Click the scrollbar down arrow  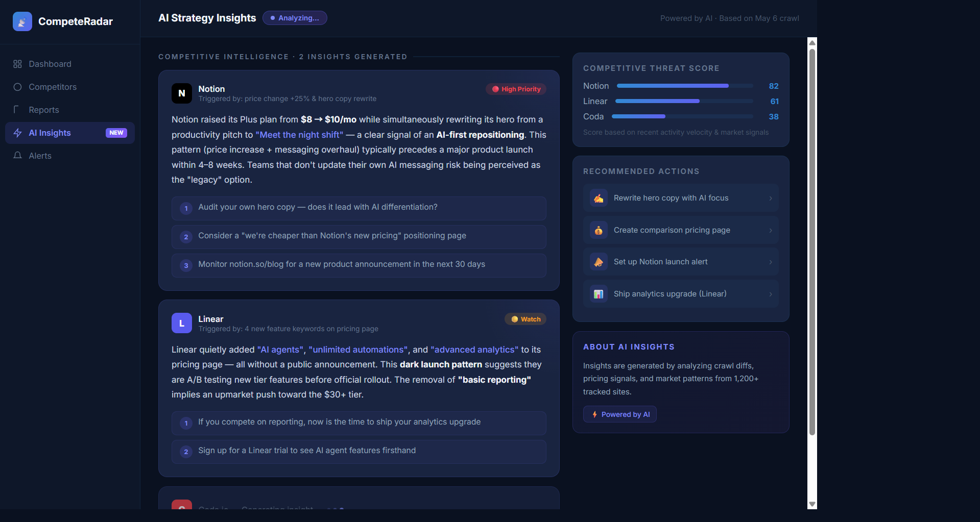(812, 504)
